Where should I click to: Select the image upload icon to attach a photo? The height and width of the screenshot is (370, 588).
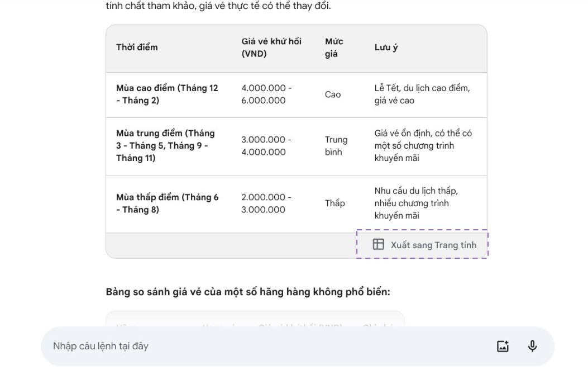pos(502,346)
